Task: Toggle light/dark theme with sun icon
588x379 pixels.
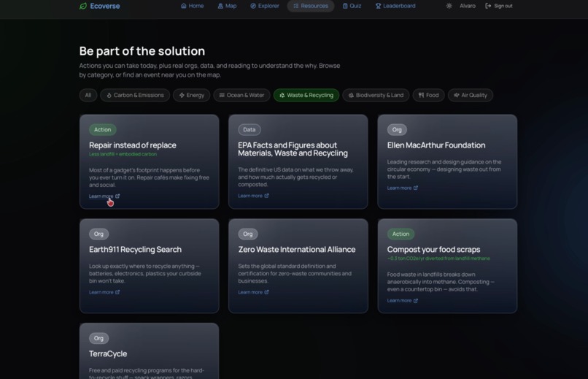Action: (449, 6)
